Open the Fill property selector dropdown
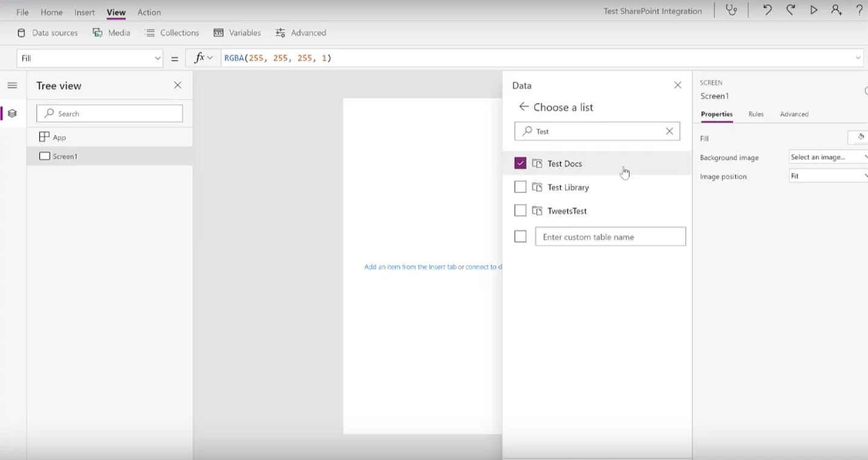This screenshot has width=868, height=460. (x=90, y=57)
